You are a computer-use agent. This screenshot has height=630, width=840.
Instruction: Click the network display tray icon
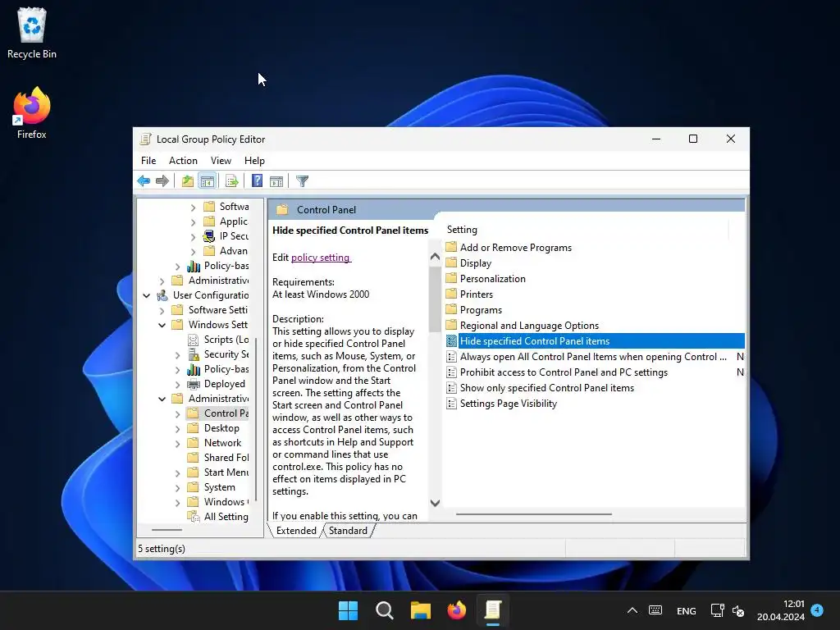click(717, 610)
